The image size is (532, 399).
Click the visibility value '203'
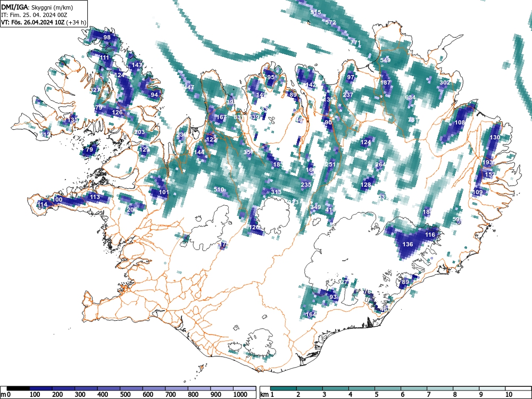(140, 132)
